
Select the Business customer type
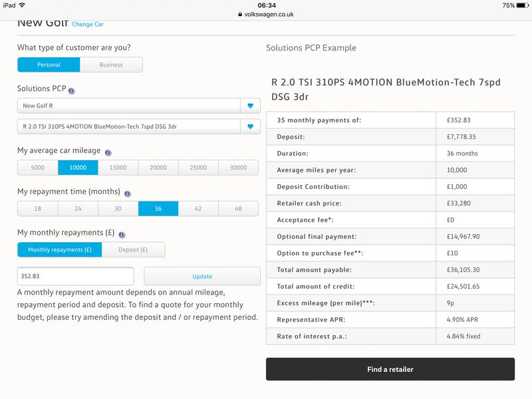pos(111,65)
